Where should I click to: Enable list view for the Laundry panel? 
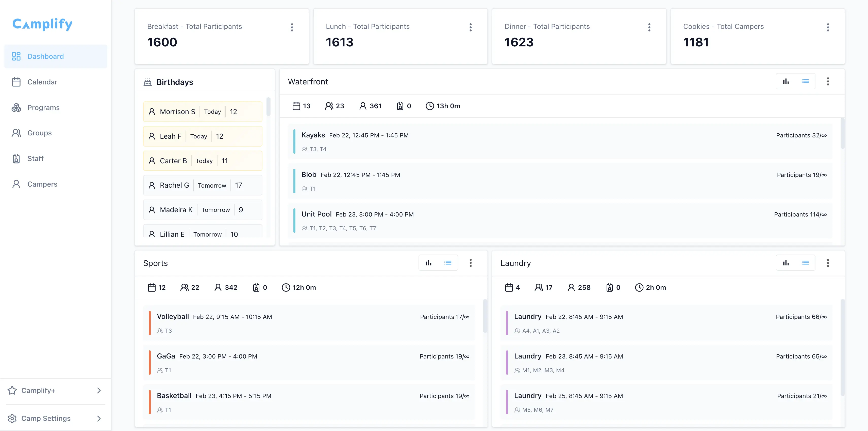pyautogui.click(x=806, y=263)
